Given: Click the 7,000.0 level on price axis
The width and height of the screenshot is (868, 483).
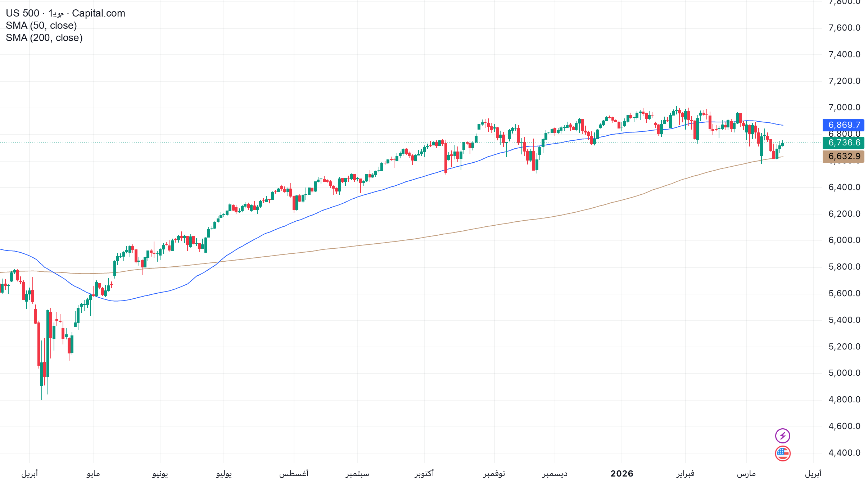Looking at the screenshot, I should [x=844, y=107].
